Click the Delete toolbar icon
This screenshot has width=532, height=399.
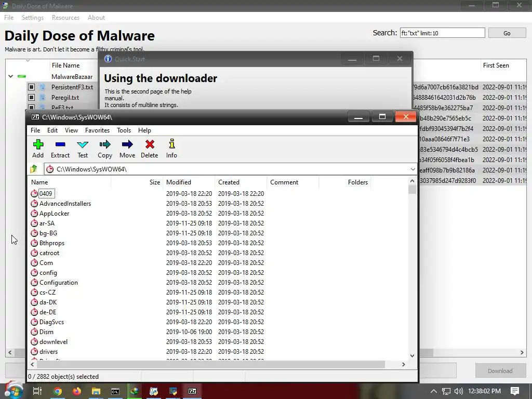coord(150,144)
